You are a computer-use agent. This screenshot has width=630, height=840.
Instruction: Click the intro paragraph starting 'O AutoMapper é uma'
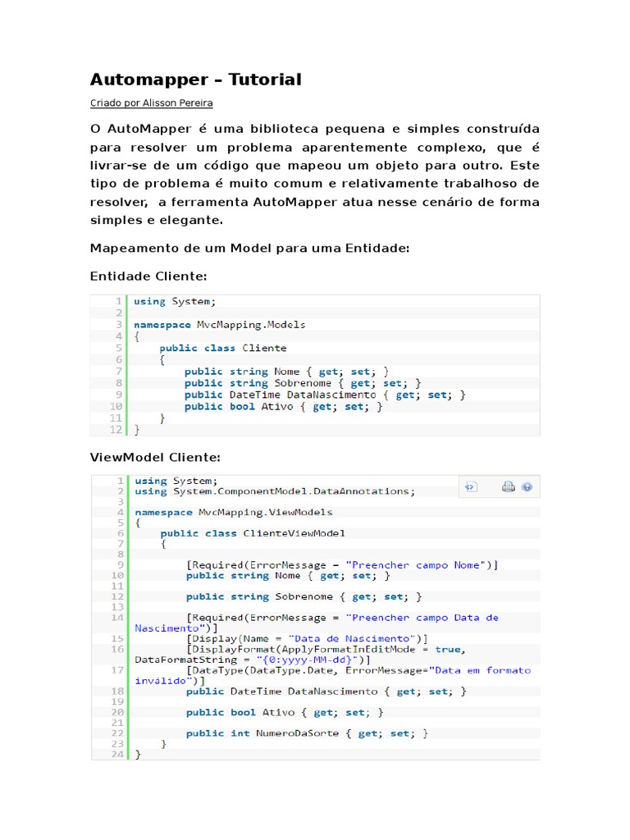pos(314,174)
